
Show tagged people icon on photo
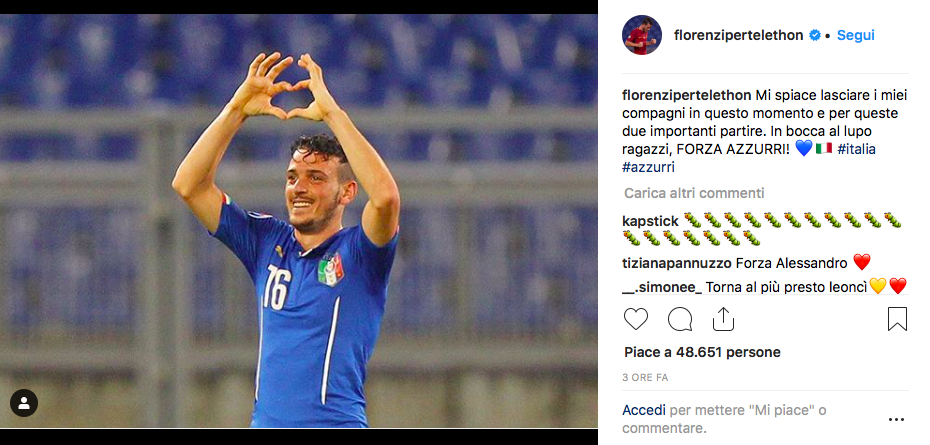(24, 403)
